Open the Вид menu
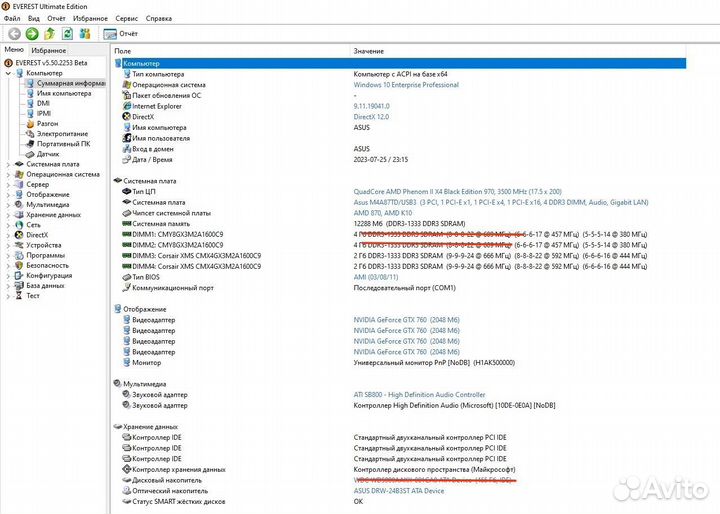Screen dimensions: 720x514 34,18
